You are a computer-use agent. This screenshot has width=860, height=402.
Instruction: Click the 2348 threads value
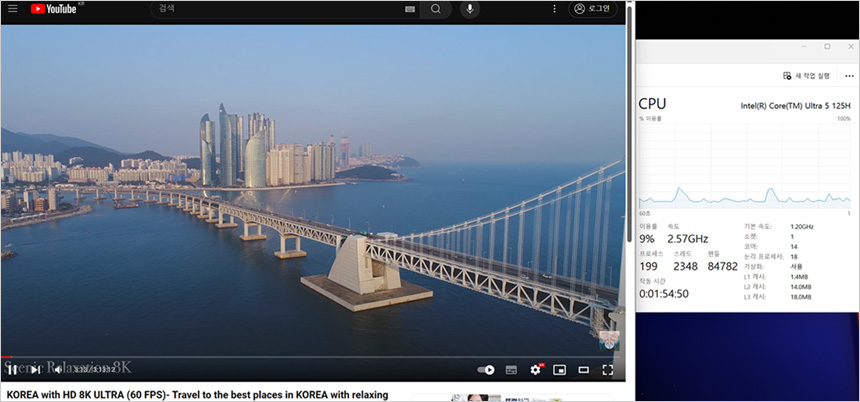pyautogui.click(x=686, y=267)
